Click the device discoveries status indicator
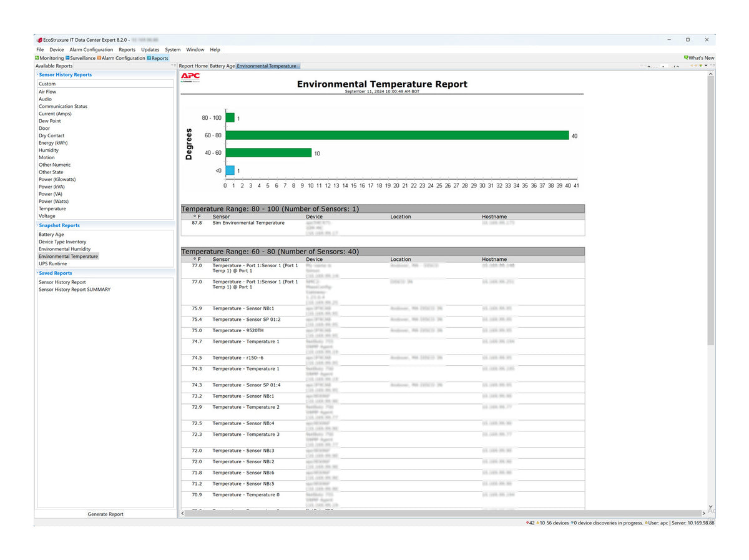 (608, 523)
